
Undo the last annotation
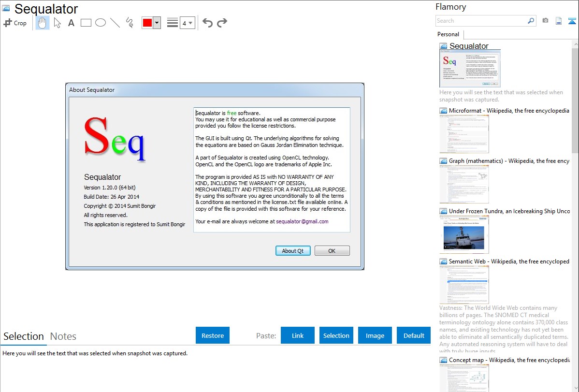tap(207, 23)
